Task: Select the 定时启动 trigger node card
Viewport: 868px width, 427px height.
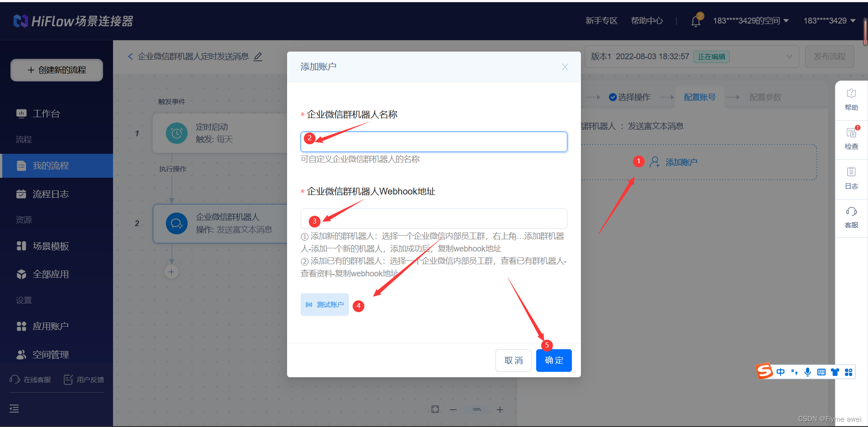Action: point(220,133)
